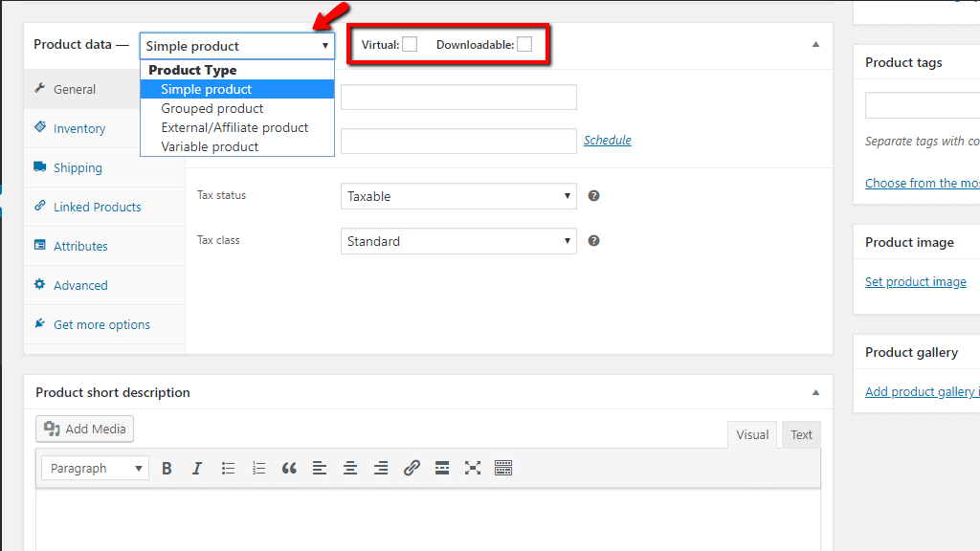Insert a numbered list
Image resolution: width=980 pixels, height=551 pixels.
point(258,469)
